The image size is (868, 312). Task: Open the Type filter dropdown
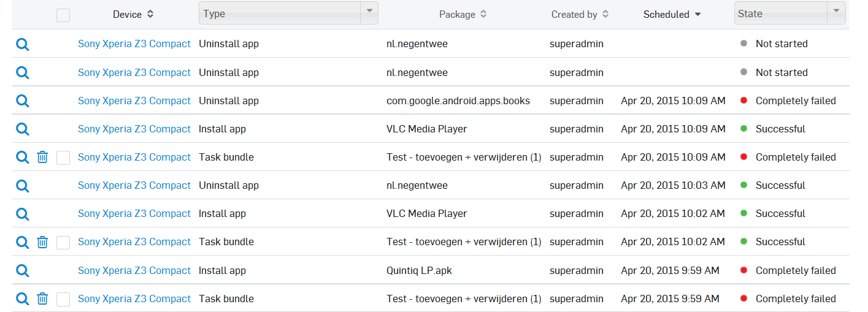pos(288,13)
